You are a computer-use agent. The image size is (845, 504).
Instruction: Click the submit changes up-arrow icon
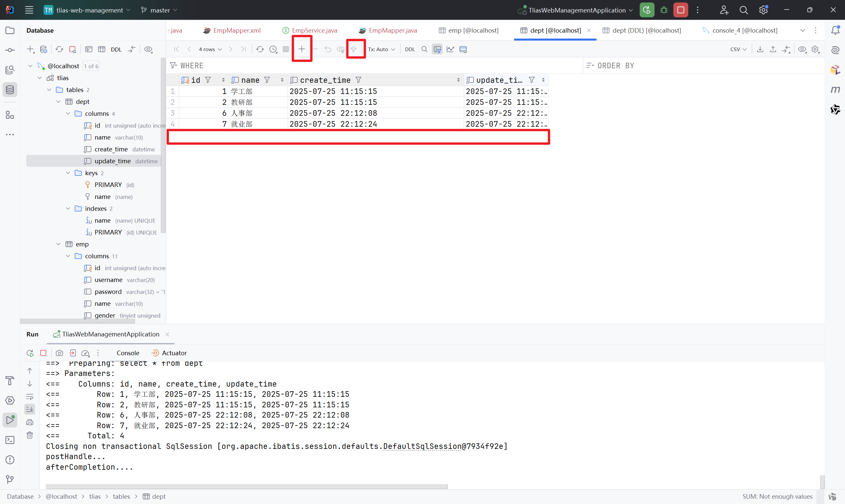click(354, 49)
